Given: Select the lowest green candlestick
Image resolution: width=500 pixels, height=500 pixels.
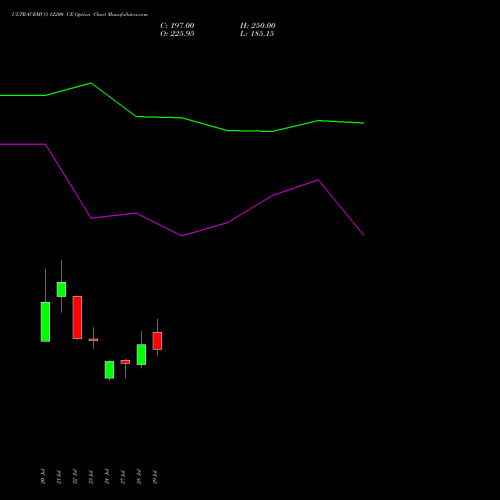Looking at the screenshot, I should (109, 370).
